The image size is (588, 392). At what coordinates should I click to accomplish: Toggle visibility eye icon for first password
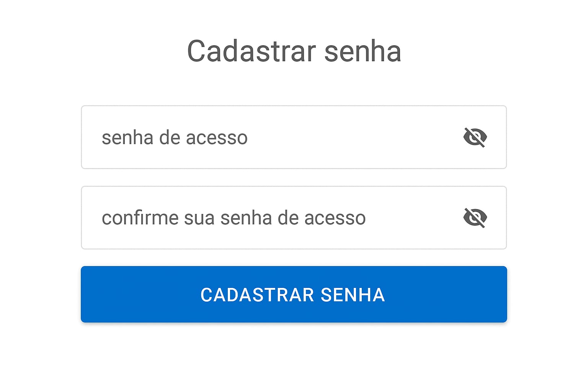pos(475,137)
